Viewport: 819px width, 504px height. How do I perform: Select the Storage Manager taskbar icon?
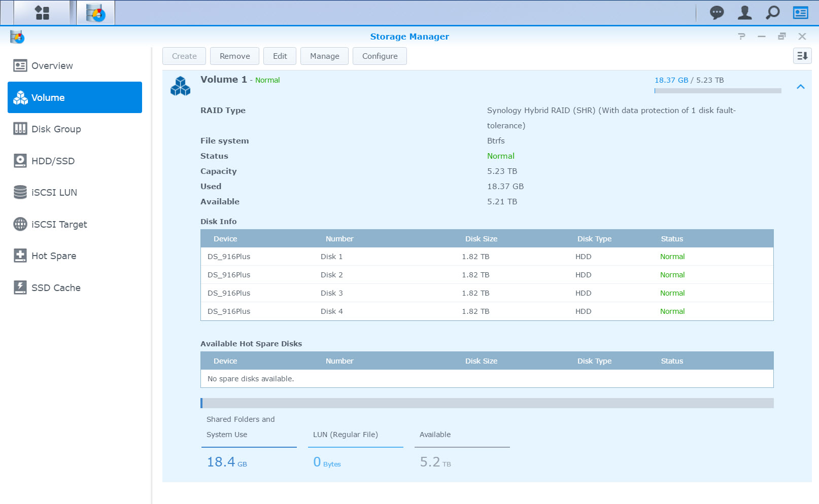95,13
